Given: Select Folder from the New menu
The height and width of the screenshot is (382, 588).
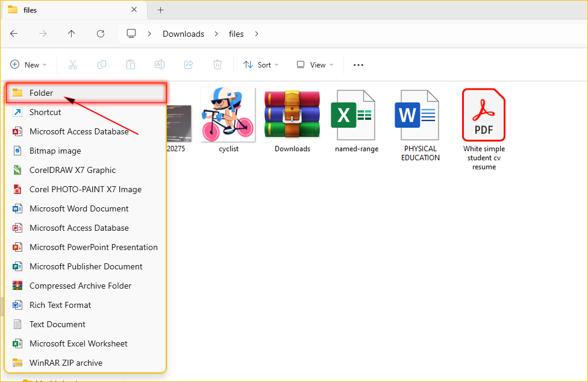Looking at the screenshot, I should point(41,93).
